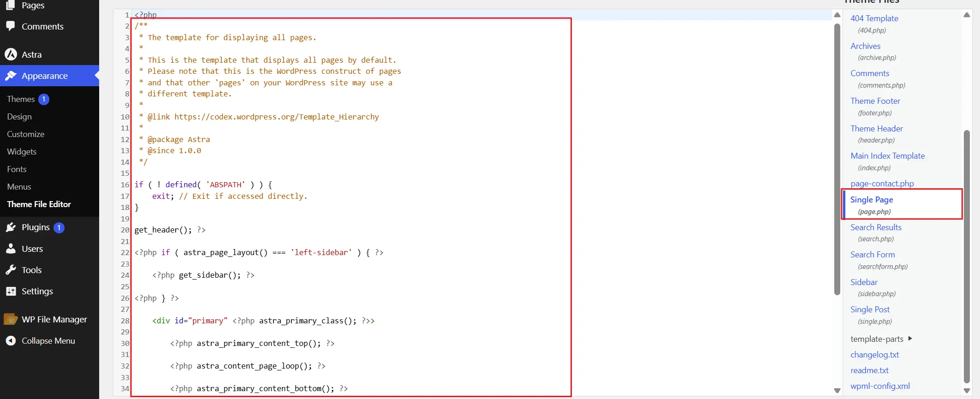Click the Collapse Menu arrow icon
980x399 pixels.
(11, 340)
